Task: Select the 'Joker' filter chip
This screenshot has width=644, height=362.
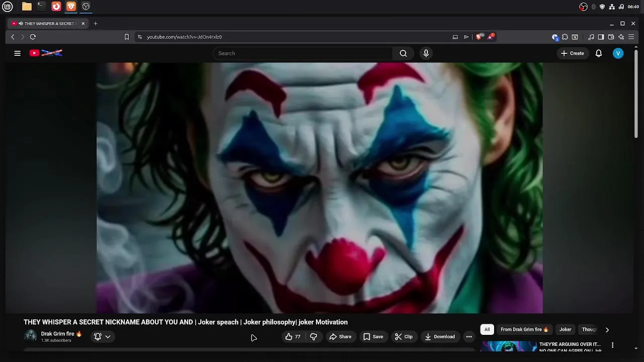Action: pyautogui.click(x=566, y=330)
